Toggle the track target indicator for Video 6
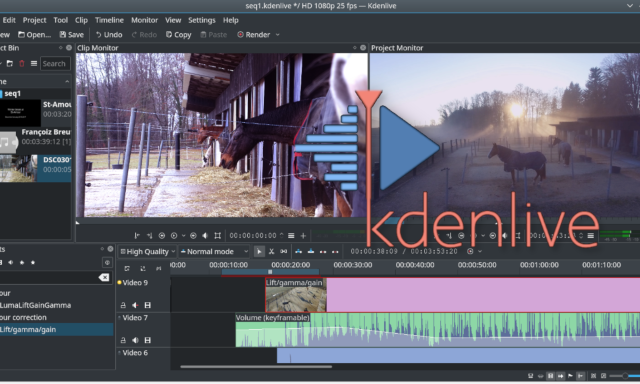The image size is (640, 384). point(119,352)
